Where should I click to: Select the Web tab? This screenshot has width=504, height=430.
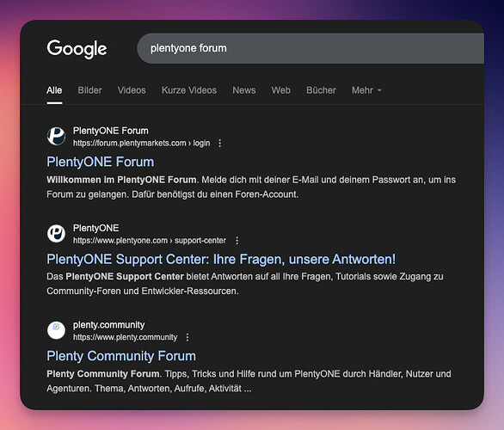[x=280, y=90]
